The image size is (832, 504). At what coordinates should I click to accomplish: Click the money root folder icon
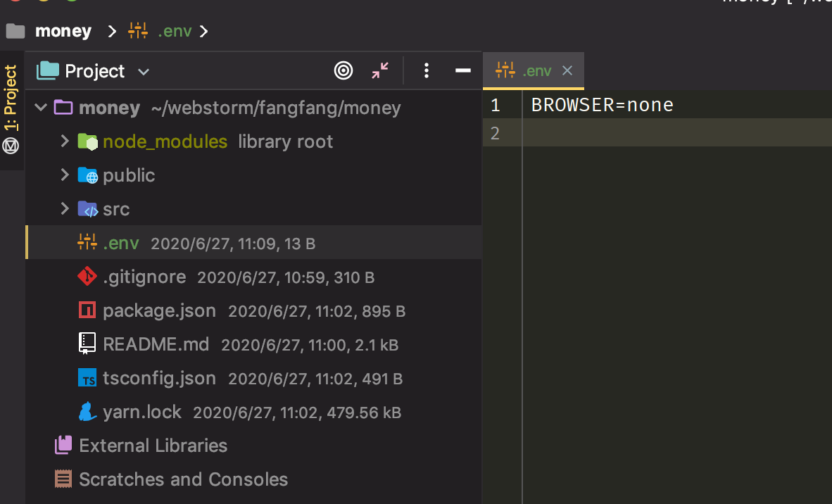coord(63,108)
